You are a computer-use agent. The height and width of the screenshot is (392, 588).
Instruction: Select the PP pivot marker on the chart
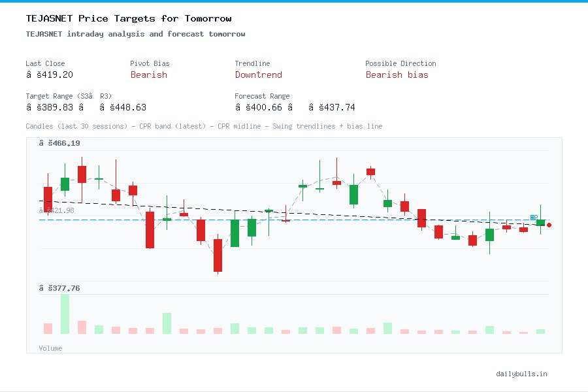534,218
